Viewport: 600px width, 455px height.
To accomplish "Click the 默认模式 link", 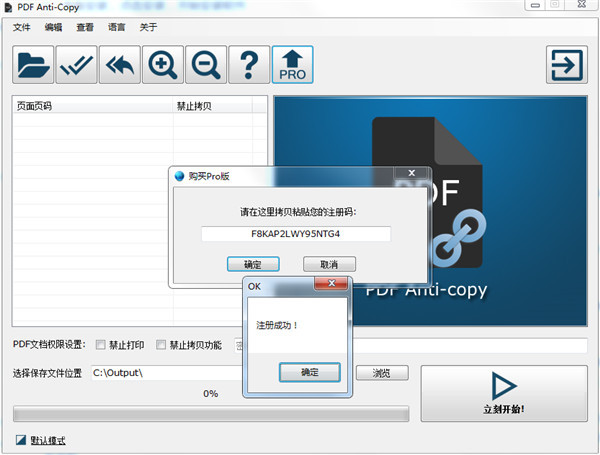I will tap(48, 440).
